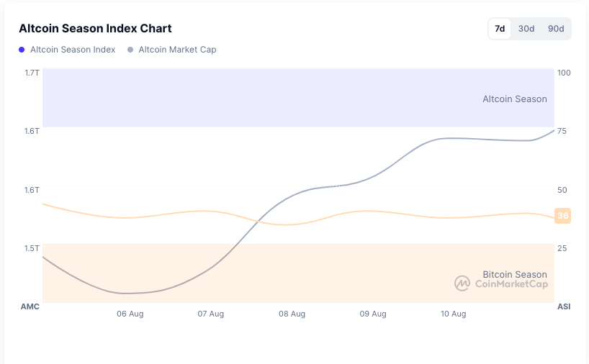Click the orange 36 index value badge
Image resolution: width=589 pixels, height=364 pixels.
click(x=563, y=216)
